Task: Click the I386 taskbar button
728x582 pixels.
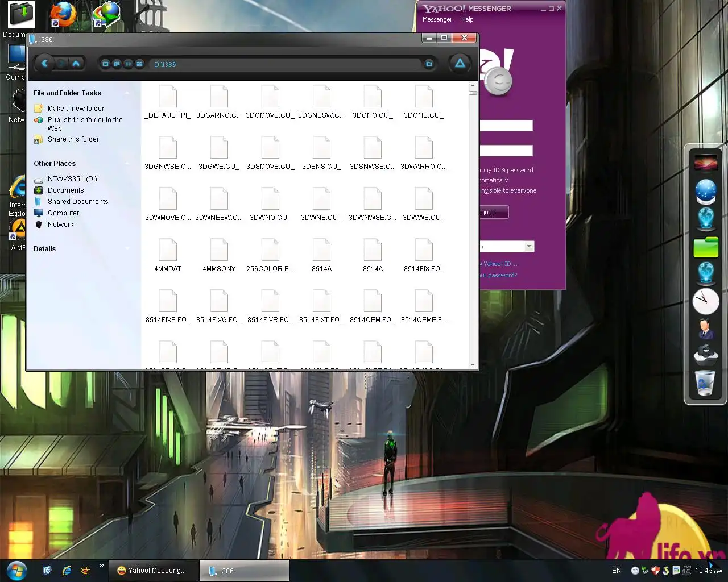Action: (245, 571)
